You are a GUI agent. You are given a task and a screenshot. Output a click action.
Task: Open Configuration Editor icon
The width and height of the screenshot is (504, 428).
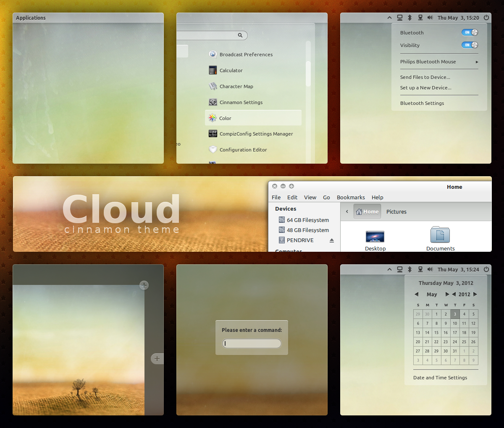(213, 149)
